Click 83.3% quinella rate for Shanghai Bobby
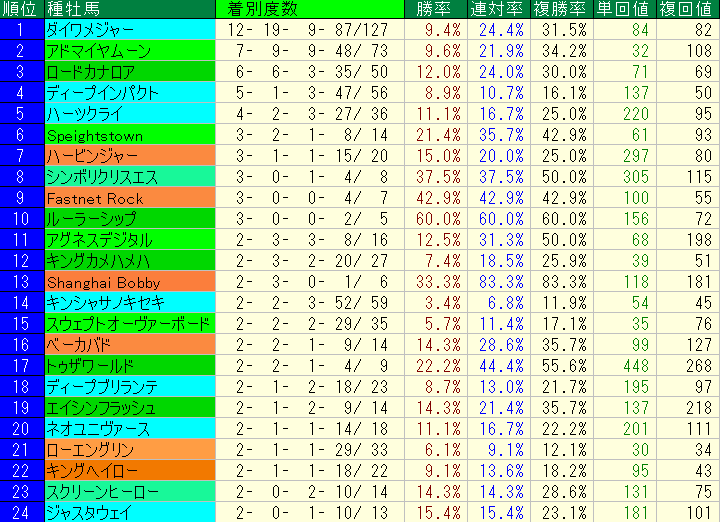The height and width of the screenshot is (522, 720). [501, 282]
